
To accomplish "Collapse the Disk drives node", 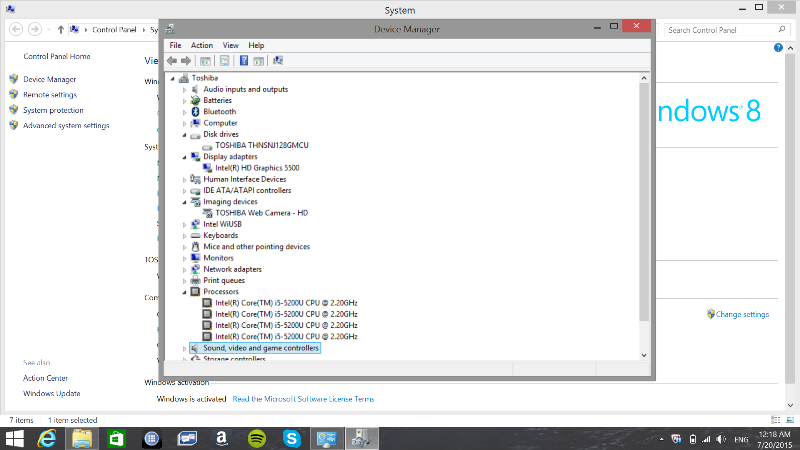I will click(185, 135).
